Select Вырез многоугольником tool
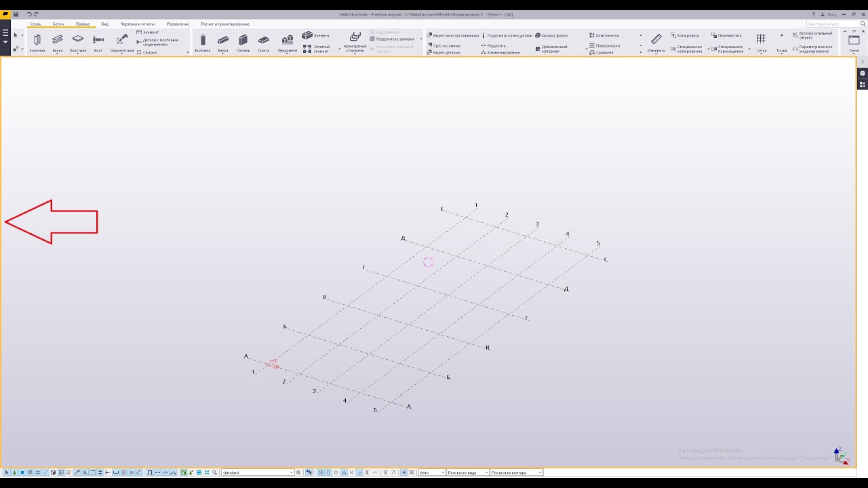The image size is (868, 488). click(452, 35)
